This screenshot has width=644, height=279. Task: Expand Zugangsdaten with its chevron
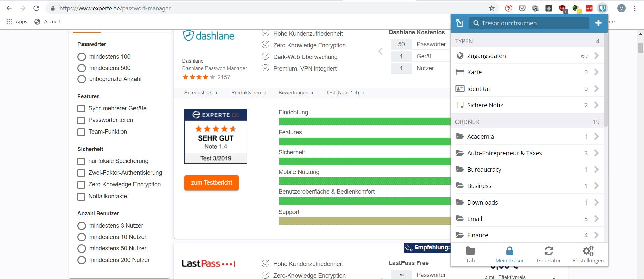pos(596,56)
